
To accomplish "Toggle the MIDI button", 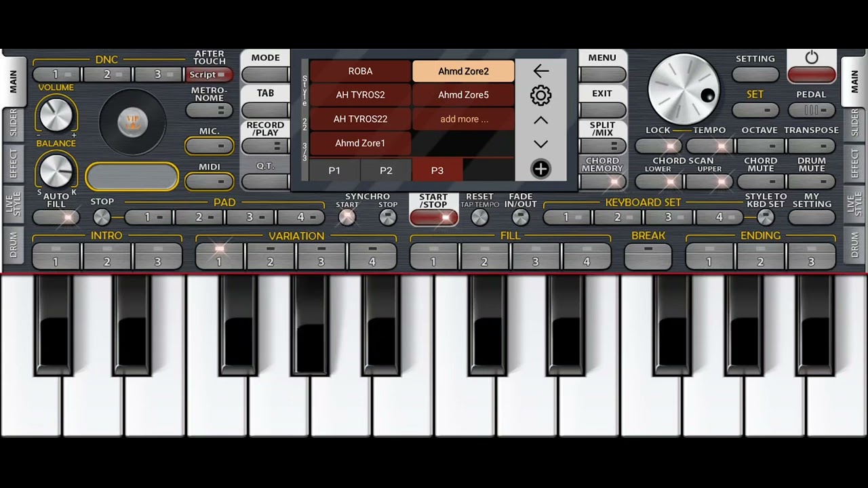I will [x=210, y=181].
